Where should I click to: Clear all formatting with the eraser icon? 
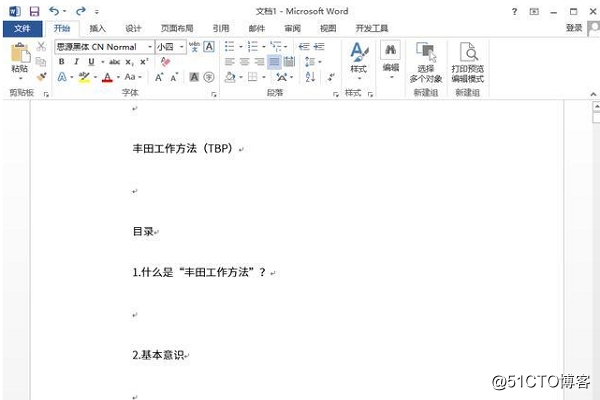coord(165,61)
